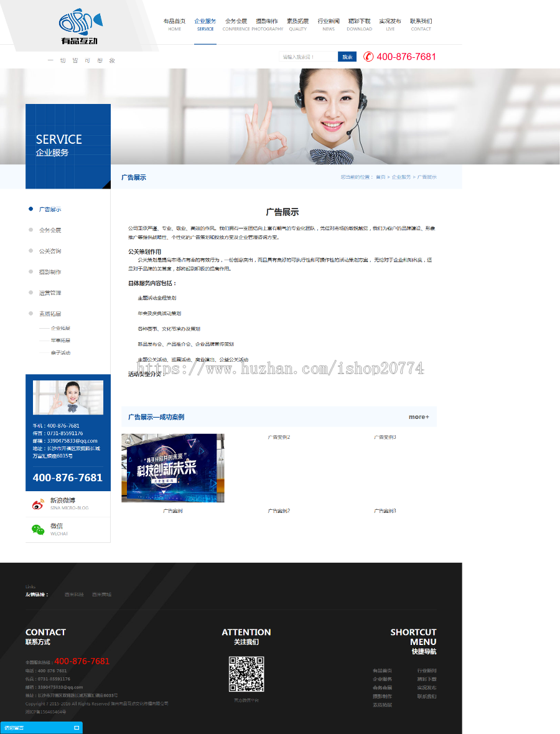Open friend link 西米科技
This screenshot has width=560, height=734.
(74, 595)
